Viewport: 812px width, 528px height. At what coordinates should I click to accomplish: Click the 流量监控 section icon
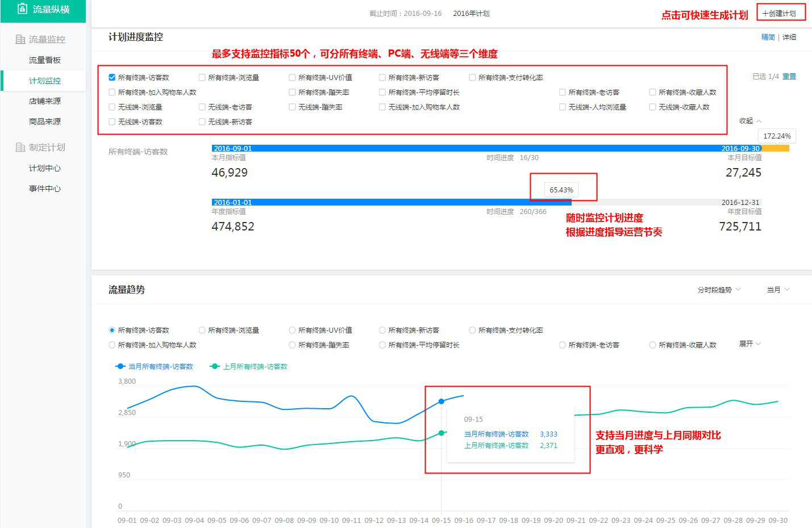point(20,39)
